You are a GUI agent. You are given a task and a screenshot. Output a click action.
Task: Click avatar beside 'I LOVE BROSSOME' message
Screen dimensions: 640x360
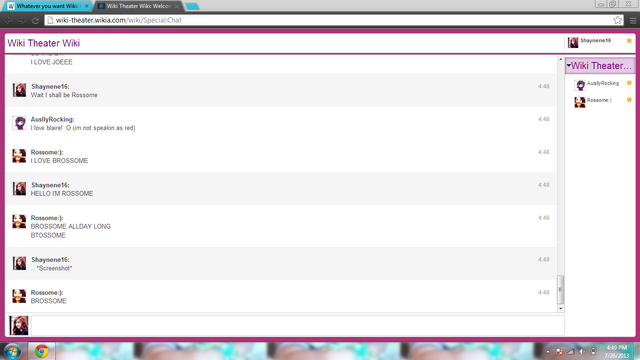(19, 156)
